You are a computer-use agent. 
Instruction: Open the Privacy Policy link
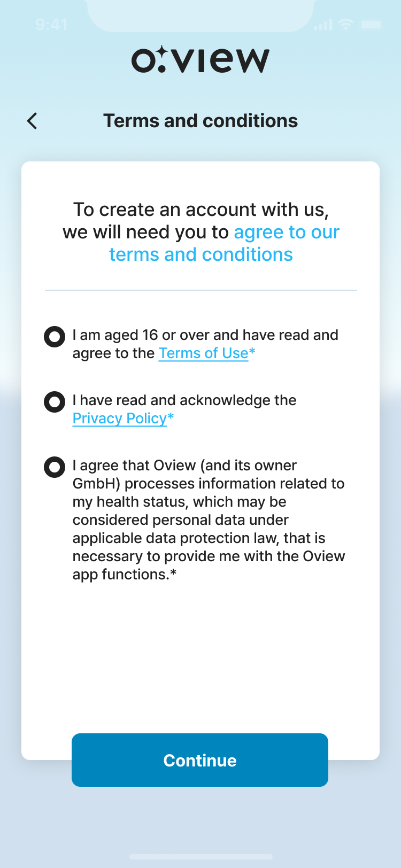(120, 418)
